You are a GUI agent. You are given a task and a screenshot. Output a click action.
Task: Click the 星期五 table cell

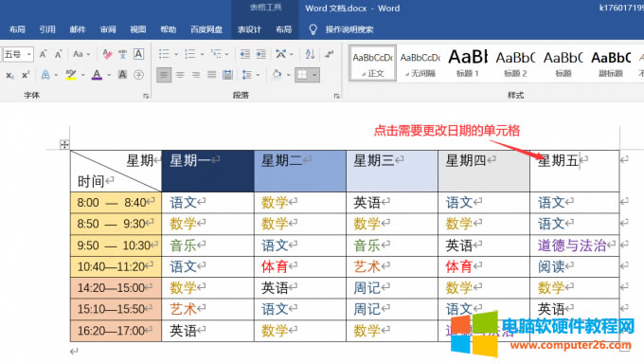click(x=574, y=171)
